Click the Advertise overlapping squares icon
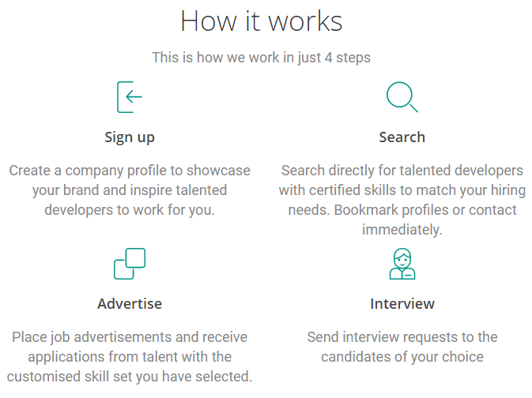The image size is (532, 398). [x=130, y=264]
